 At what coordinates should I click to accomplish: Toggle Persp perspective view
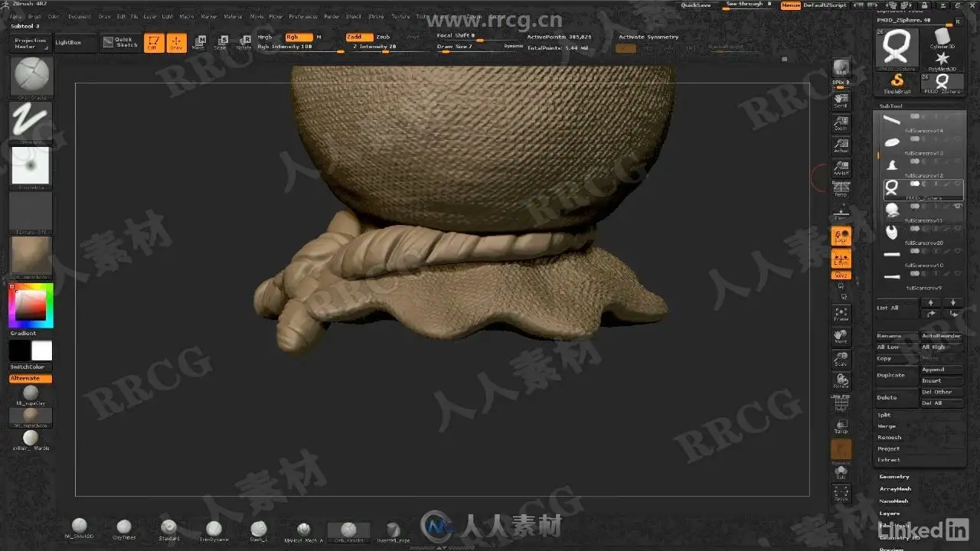click(x=841, y=191)
